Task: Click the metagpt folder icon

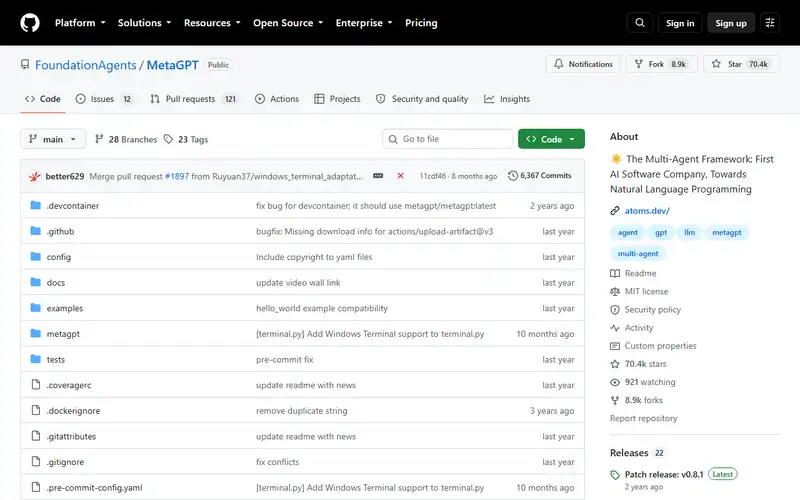Action: pos(35,333)
